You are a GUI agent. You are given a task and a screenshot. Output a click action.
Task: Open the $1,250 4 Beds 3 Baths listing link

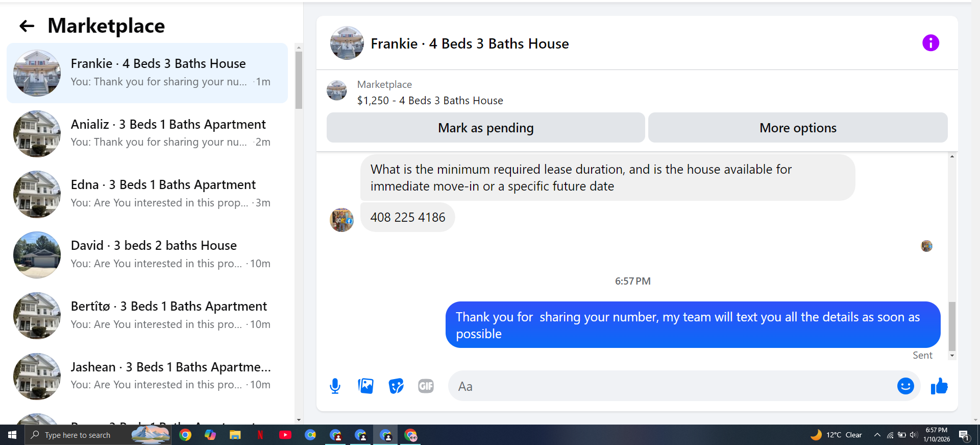430,101
